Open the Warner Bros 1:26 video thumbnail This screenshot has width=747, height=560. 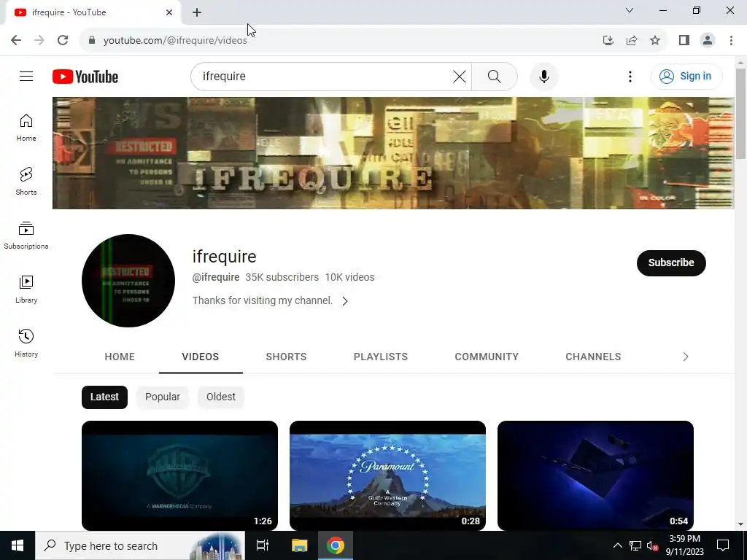(x=179, y=475)
